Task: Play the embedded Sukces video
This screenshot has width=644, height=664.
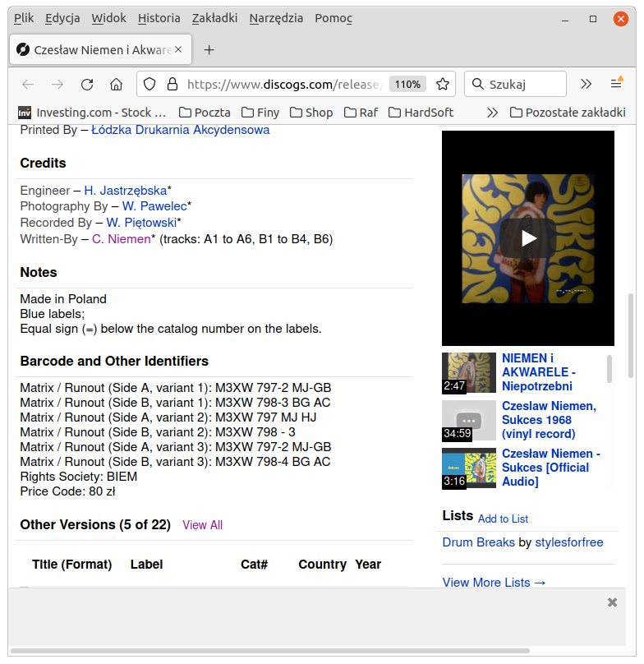Action: (x=528, y=238)
